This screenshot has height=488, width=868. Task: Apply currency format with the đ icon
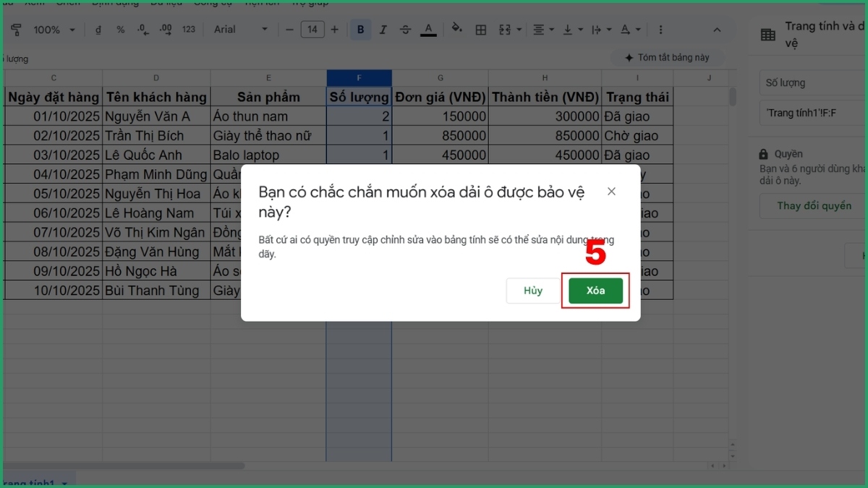pyautogui.click(x=98, y=30)
